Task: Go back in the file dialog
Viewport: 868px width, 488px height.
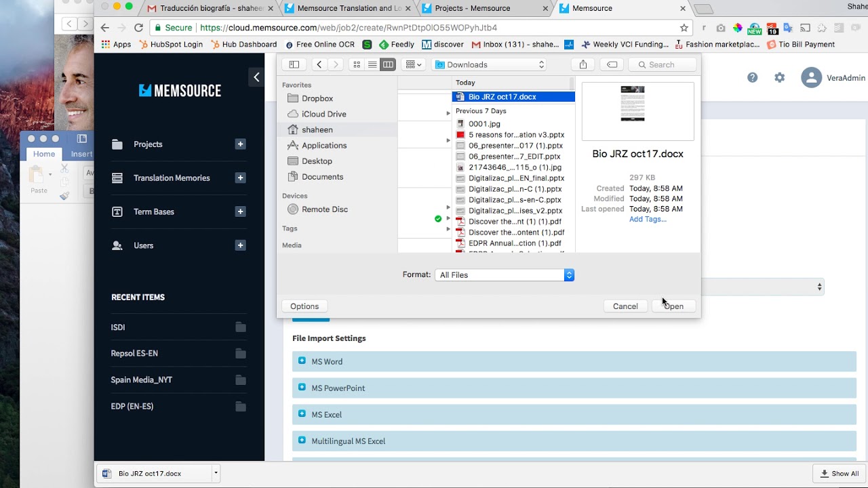Action: point(319,64)
